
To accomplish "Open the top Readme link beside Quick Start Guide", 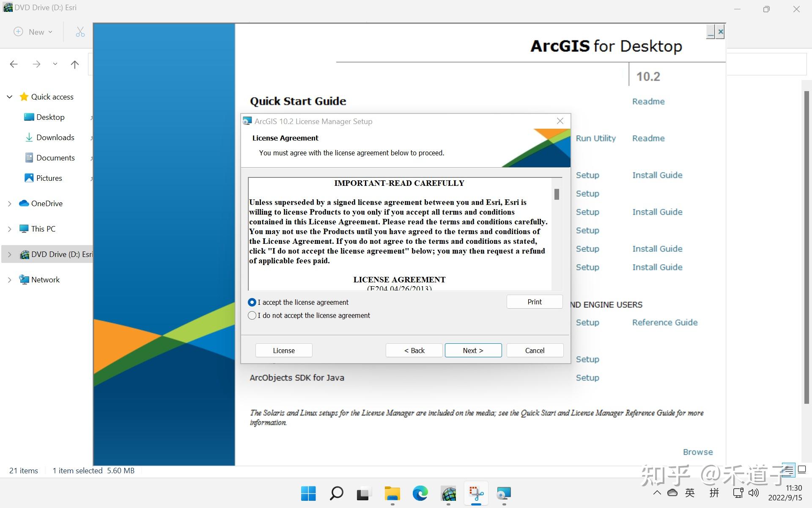I will pos(648,102).
